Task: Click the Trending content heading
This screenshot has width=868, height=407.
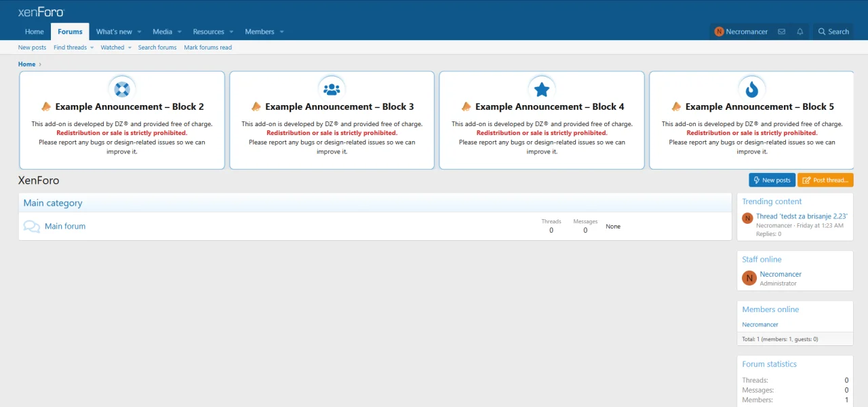Action: pyautogui.click(x=772, y=201)
